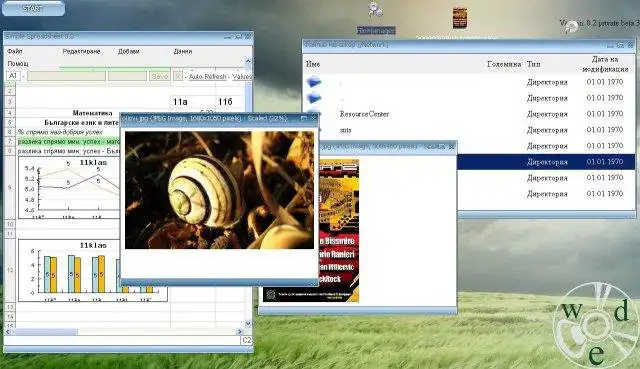Click the spreadsheet horizontal scrollbar left arrow

click(7, 332)
